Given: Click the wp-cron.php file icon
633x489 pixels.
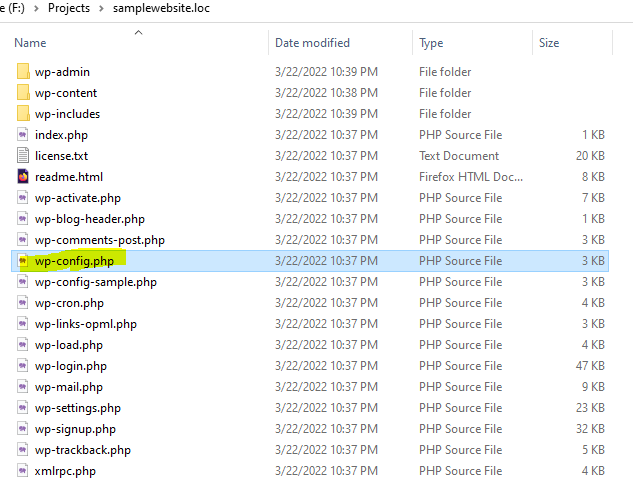Looking at the screenshot, I should (x=23, y=302).
